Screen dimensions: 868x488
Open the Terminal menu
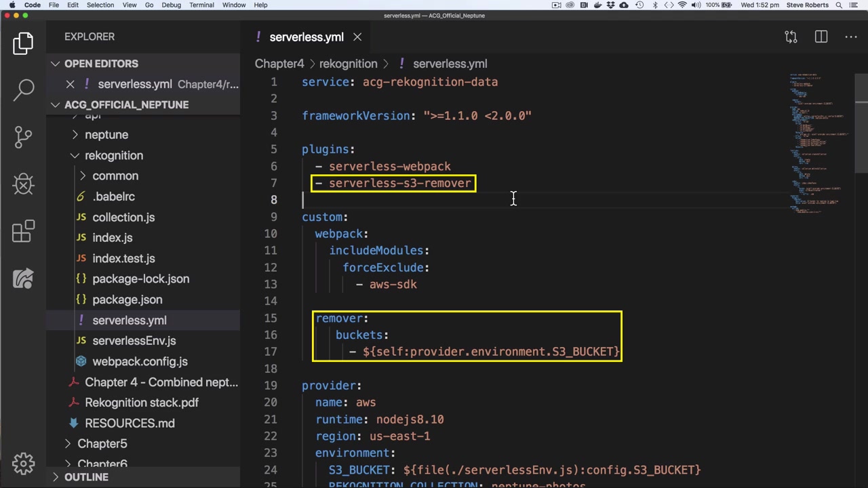201,5
